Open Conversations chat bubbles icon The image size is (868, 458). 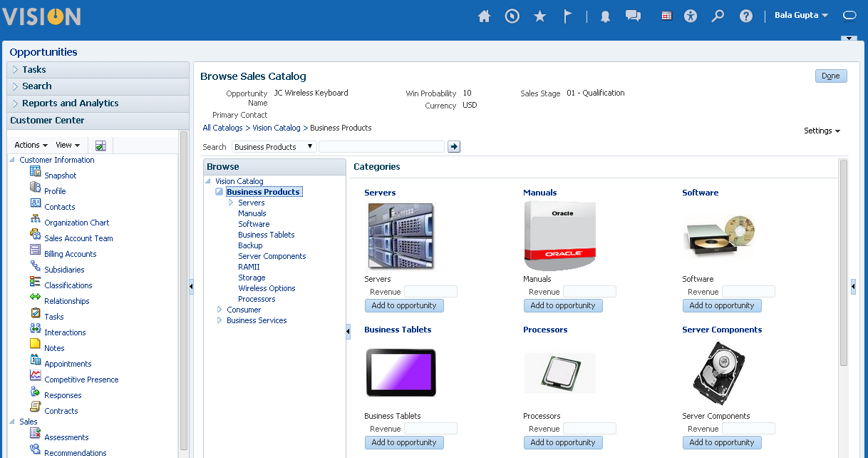[x=633, y=16]
